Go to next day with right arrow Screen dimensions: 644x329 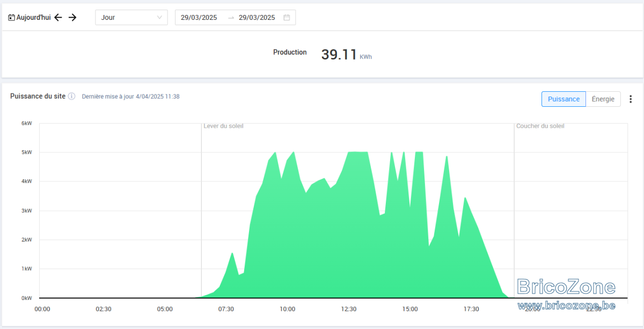point(72,17)
